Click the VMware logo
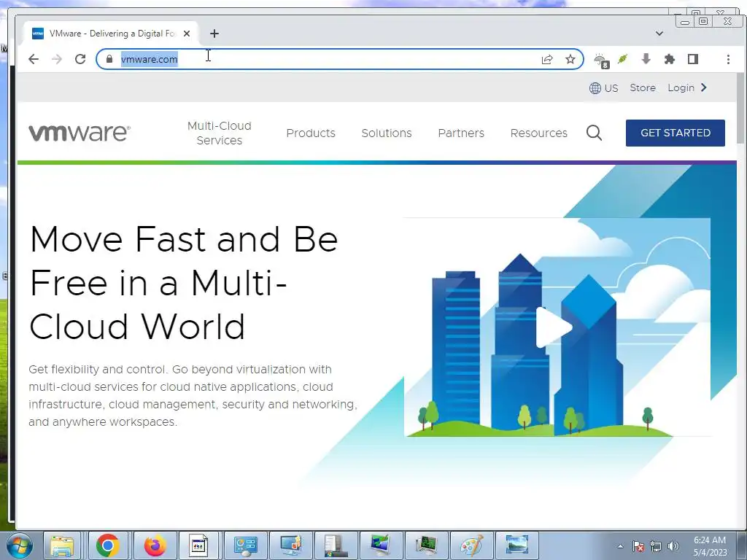 [79, 133]
